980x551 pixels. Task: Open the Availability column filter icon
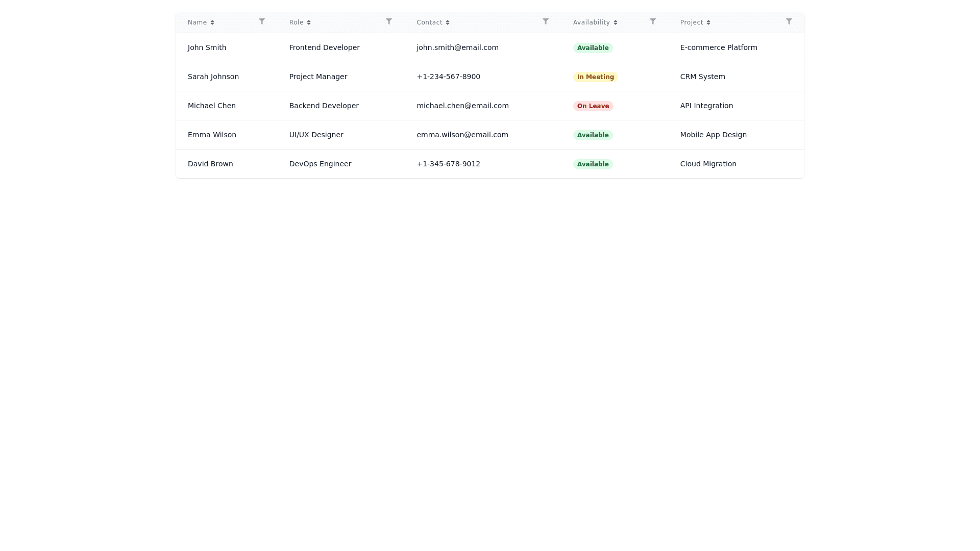point(653,21)
